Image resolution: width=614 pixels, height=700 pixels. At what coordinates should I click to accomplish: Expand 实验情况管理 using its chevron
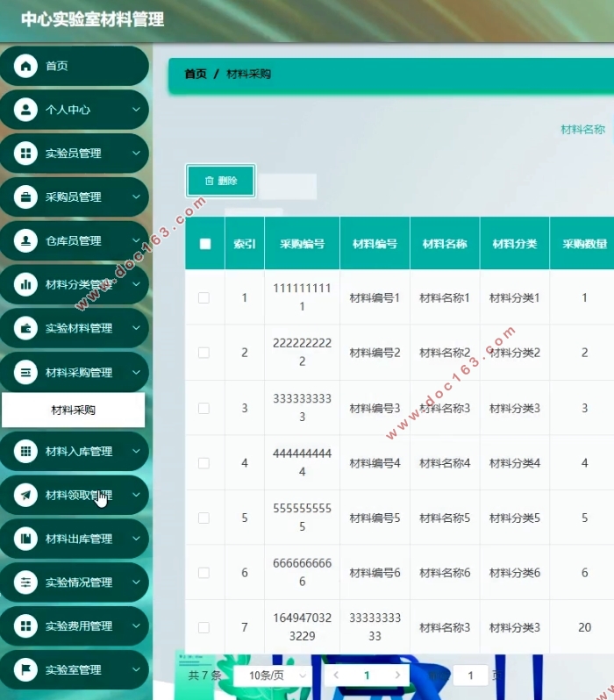coord(136,582)
